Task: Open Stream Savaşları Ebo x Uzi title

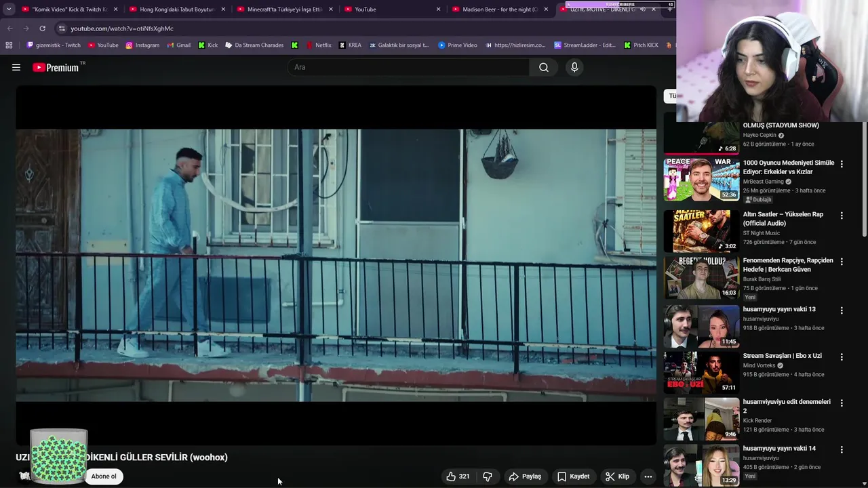Action: pos(782,356)
